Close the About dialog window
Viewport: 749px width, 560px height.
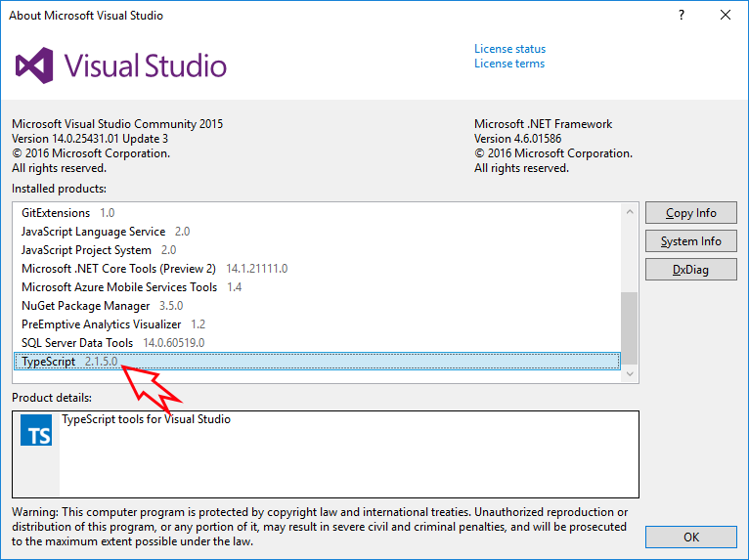[725, 16]
